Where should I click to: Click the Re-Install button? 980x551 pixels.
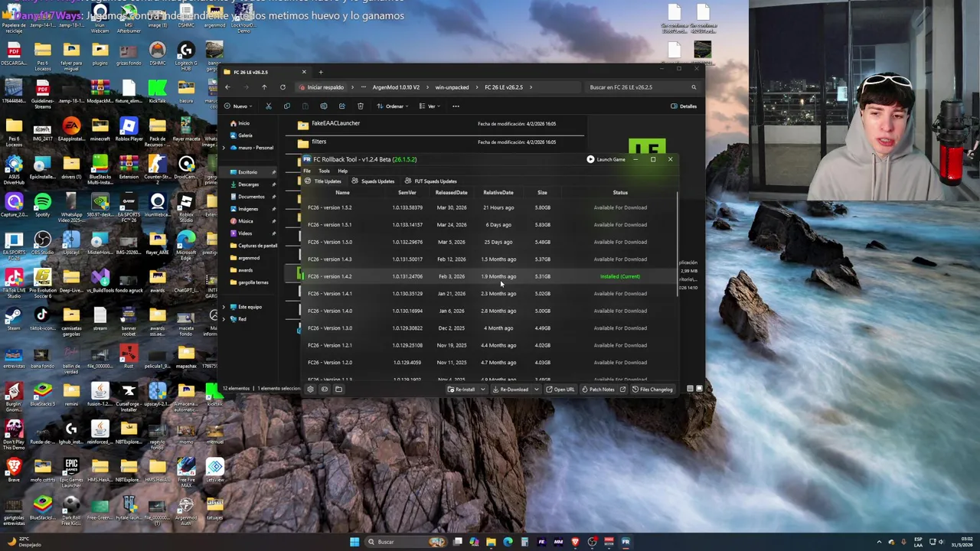click(x=462, y=389)
